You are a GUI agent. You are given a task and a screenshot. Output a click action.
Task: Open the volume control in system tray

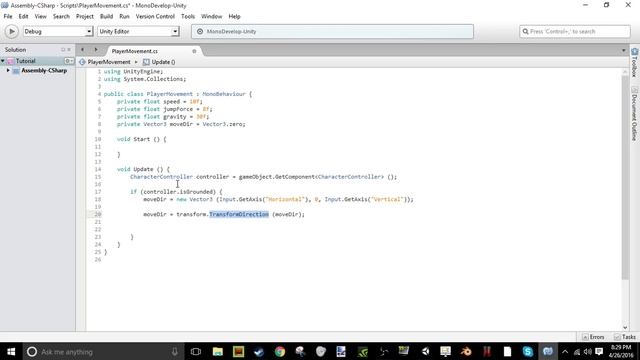[x=588, y=351]
